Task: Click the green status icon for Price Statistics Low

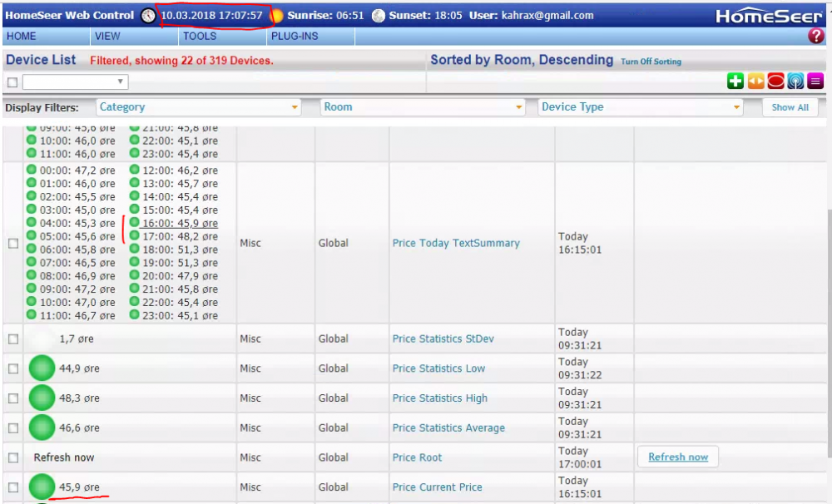Action: click(x=42, y=368)
